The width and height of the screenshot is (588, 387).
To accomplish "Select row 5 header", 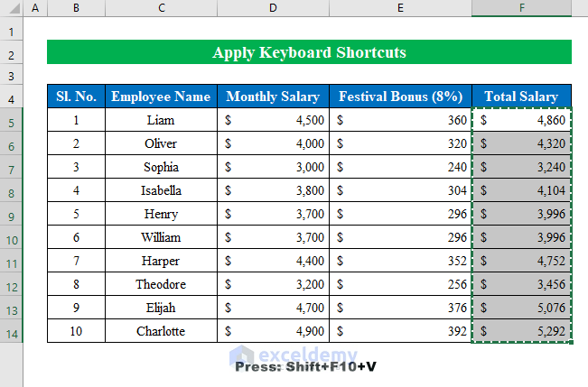I will pyautogui.click(x=12, y=120).
